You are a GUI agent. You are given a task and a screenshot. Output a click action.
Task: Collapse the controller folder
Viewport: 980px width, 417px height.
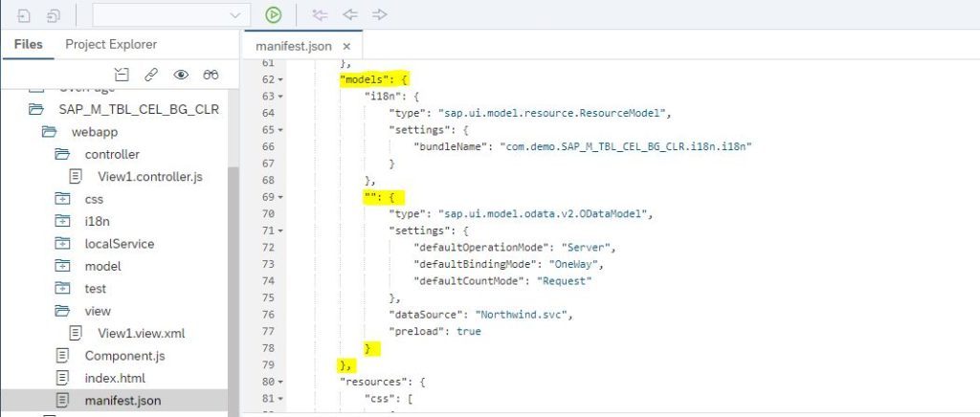pos(62,154)
